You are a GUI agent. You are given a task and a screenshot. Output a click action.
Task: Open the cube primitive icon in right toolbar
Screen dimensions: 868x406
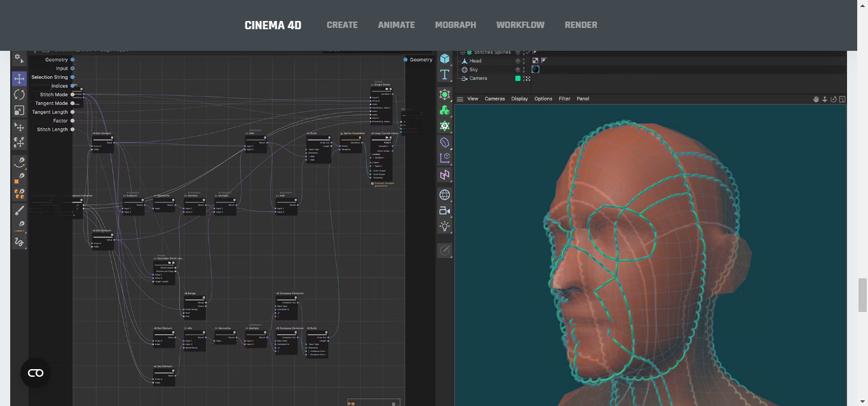445,59
